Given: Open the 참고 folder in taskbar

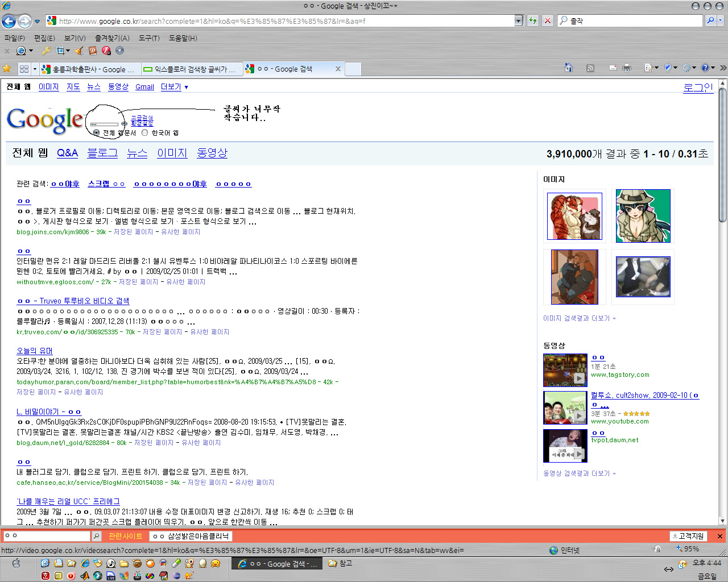Looking at the screenshot, I should coord(340,563).
